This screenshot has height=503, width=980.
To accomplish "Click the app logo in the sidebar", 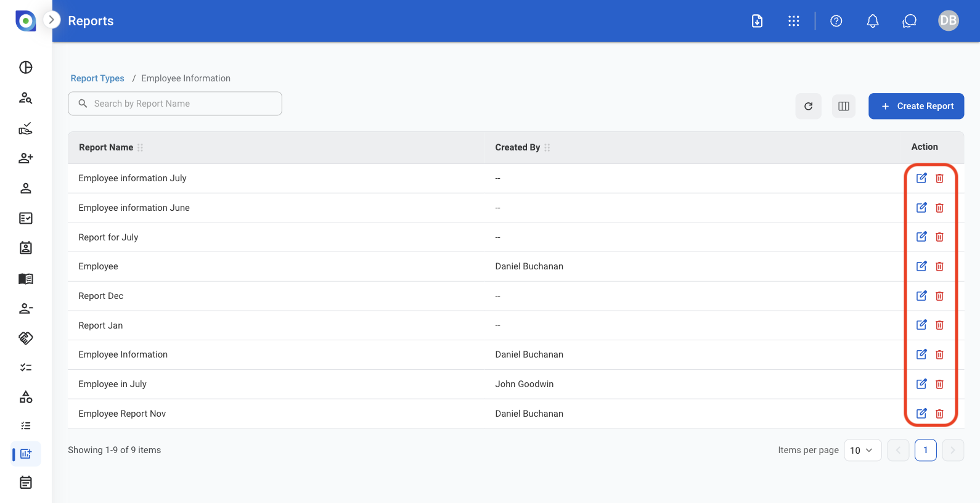I will coord(25,21).
